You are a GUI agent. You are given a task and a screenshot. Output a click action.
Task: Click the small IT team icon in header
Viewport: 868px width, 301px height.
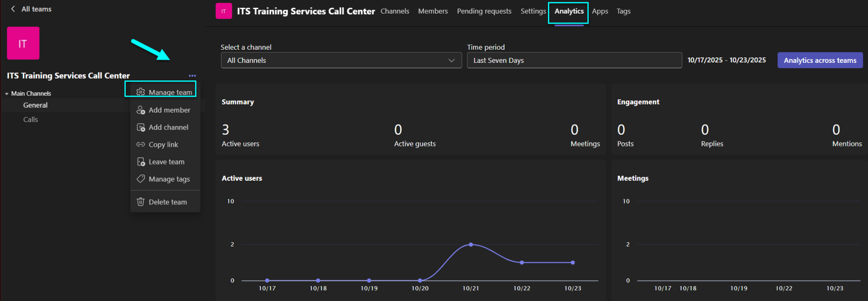point(223,11)
